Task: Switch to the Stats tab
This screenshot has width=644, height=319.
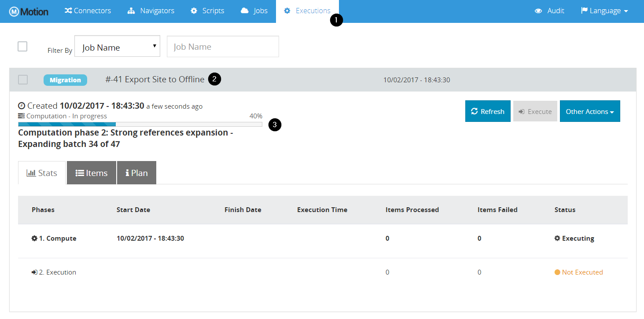Action: 42,173
